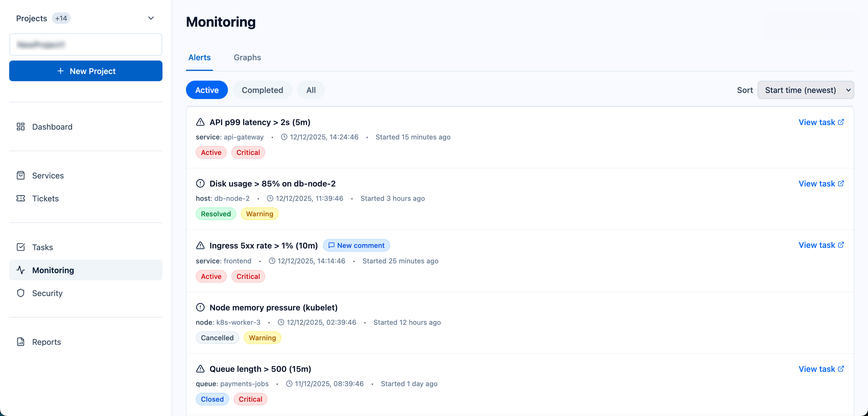This screenshot has height=416, width=868.
Task: Click warning triangle icon on API latency alert
Action: pyautogui.click(x=200, y=122)
